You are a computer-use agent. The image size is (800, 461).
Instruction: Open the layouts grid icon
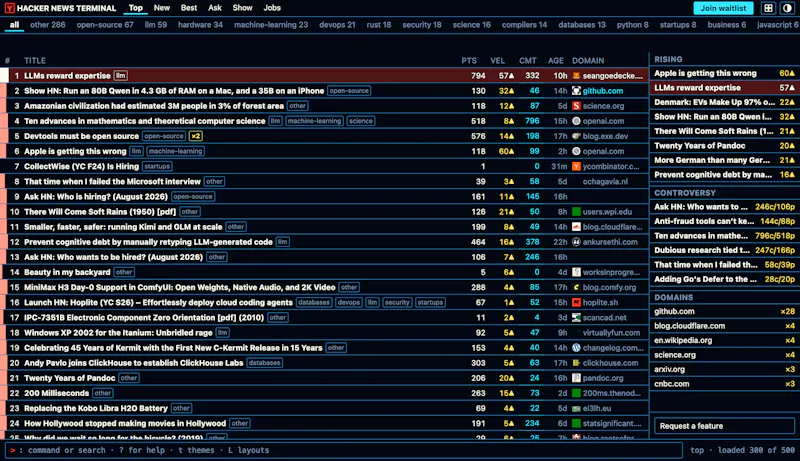(x=768, y=8)
